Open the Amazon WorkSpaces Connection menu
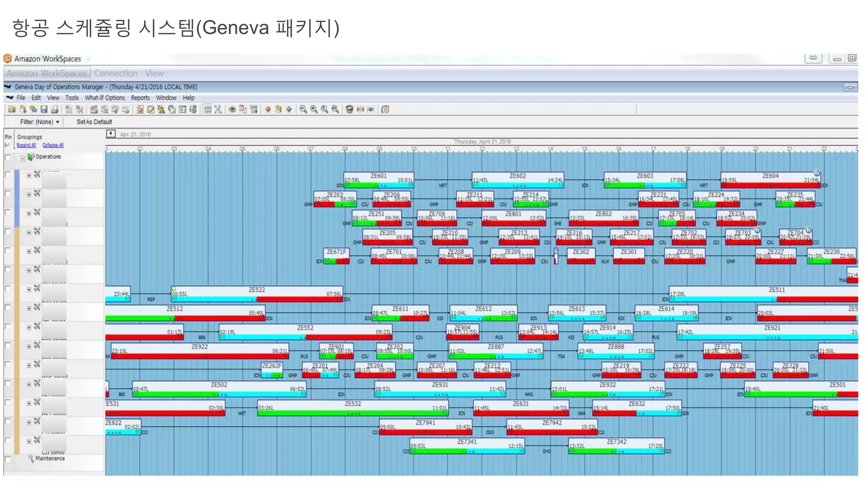The width and height of the screenshot is (868, 488). (x=116, y=73)
